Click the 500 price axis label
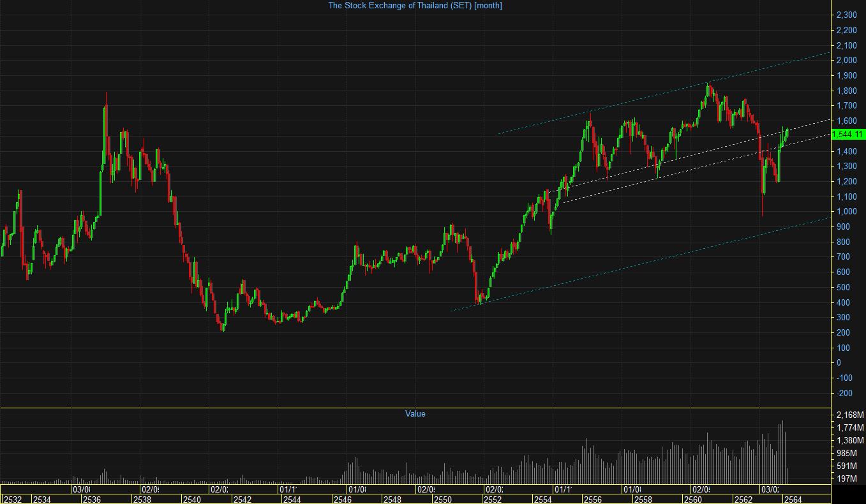Image resolution: width=866 pixels, height=504 pixels. [843, 287]
